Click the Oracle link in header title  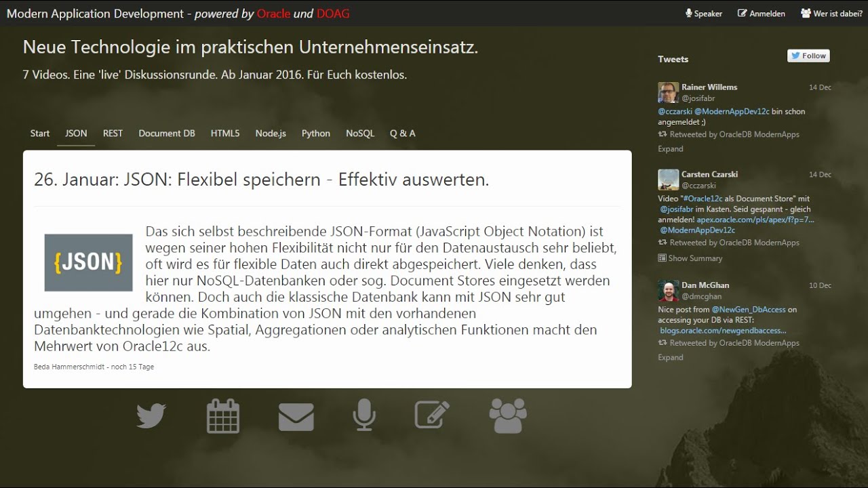pos(273,14)
